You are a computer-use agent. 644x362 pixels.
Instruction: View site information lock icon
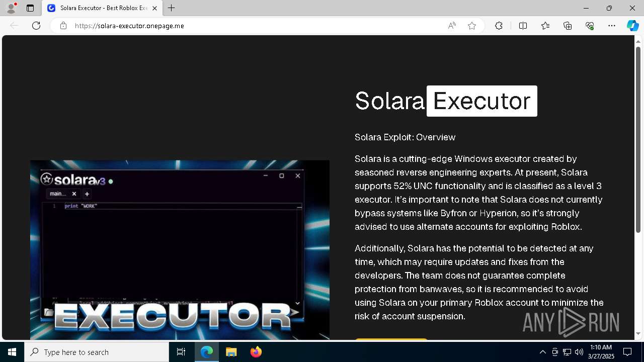[x=63, y=26]
